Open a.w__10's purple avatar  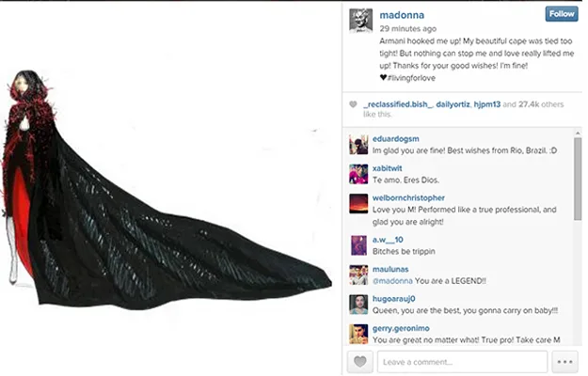click(358, 245)
